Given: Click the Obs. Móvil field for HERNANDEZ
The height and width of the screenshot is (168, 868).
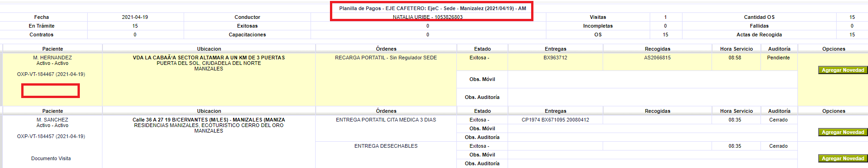Looking at the screenshot, I should click(652, 79).
